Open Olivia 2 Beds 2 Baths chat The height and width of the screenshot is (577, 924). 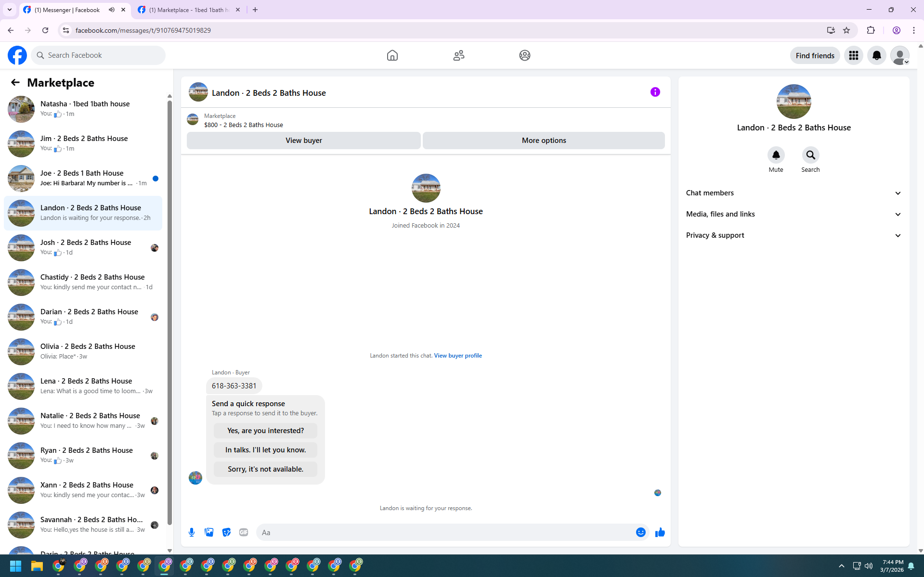tap(83, 351)
